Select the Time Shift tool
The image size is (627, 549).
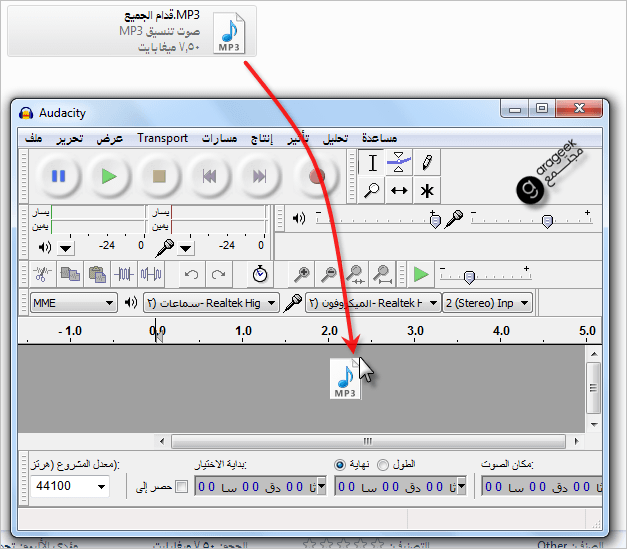399,190
